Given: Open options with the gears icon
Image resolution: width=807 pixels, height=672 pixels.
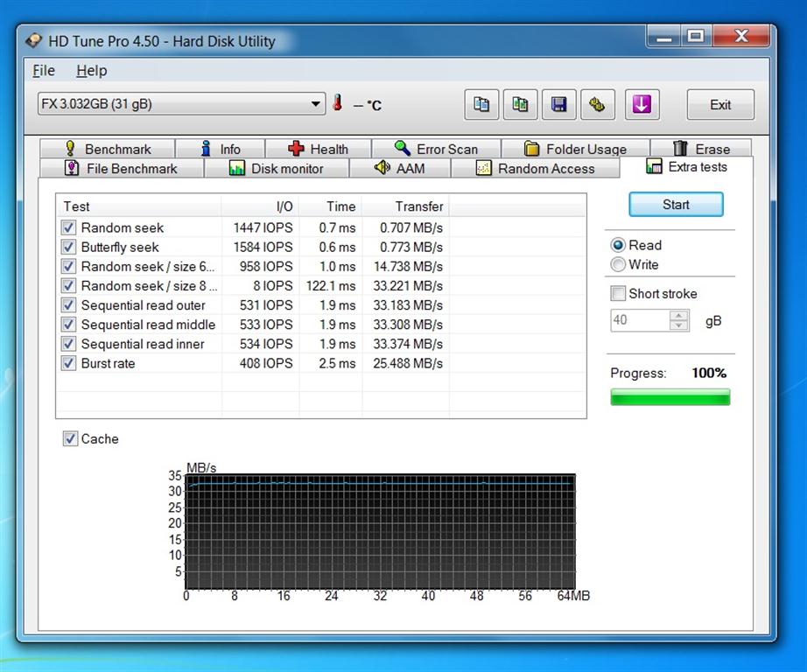Looking at the screenshot, I should click(x=597, y=105).
